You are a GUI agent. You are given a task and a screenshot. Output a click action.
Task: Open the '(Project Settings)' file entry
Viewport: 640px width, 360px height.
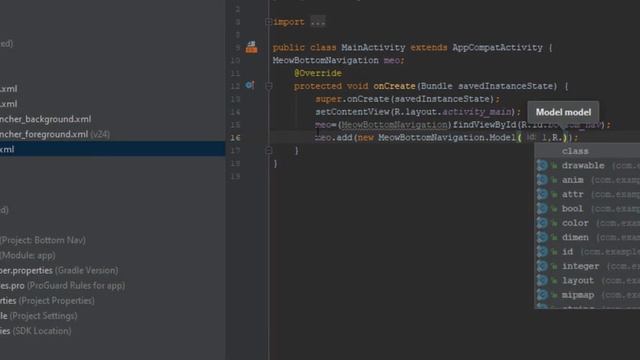pos(39,316)
